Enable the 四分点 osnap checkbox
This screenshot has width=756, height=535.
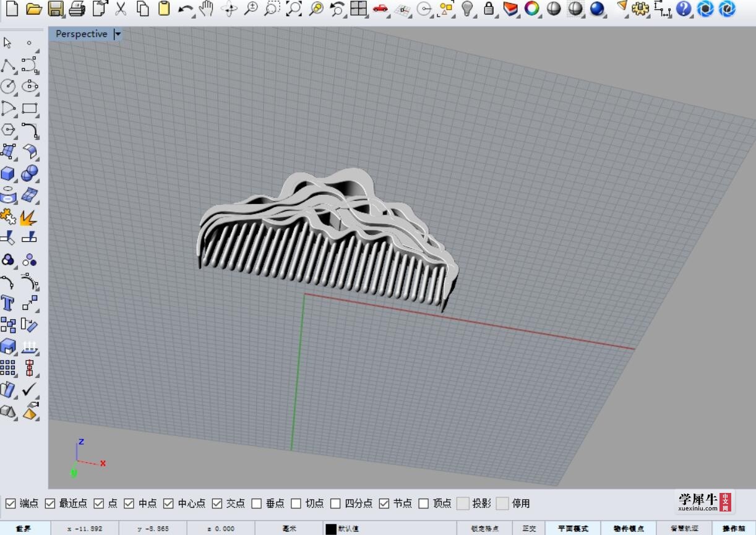(335, 503)
